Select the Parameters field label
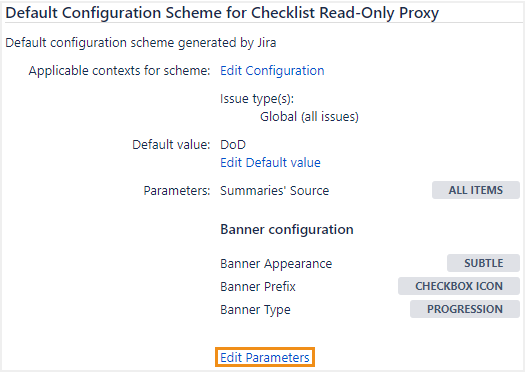Image resolution: width=525 pixels, height=372 pixels. (x=177, y=191)
